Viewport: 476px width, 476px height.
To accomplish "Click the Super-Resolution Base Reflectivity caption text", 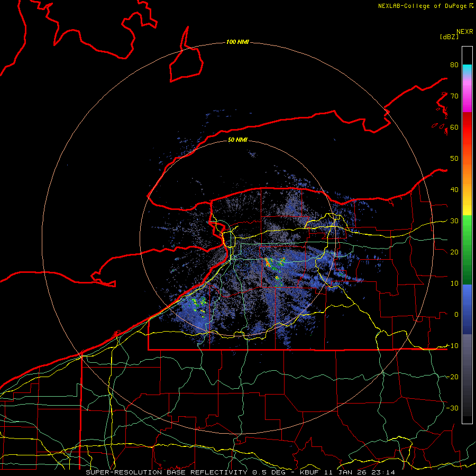I will click(167, 472).
